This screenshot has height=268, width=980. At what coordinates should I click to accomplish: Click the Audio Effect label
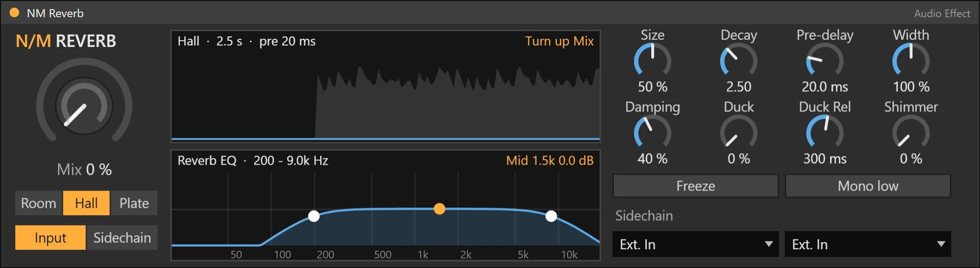(x=942, y=13)
